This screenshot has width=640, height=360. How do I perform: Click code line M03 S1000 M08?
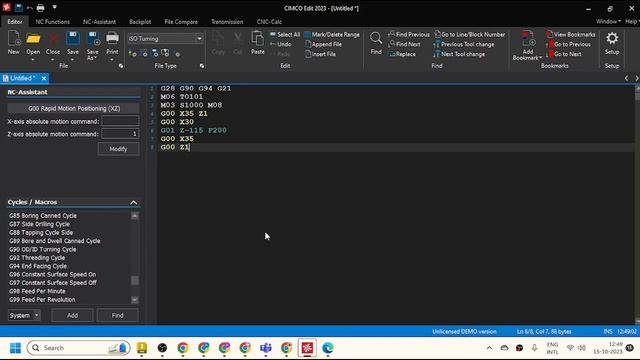coord(191,105)
